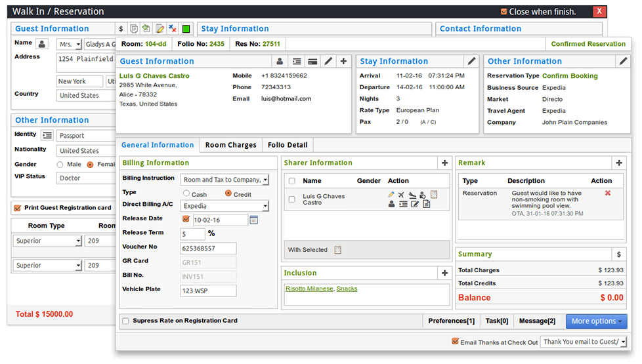Select the Credit billing type radio button
This screenshot has height=364, width=642.
click(228, 193)
